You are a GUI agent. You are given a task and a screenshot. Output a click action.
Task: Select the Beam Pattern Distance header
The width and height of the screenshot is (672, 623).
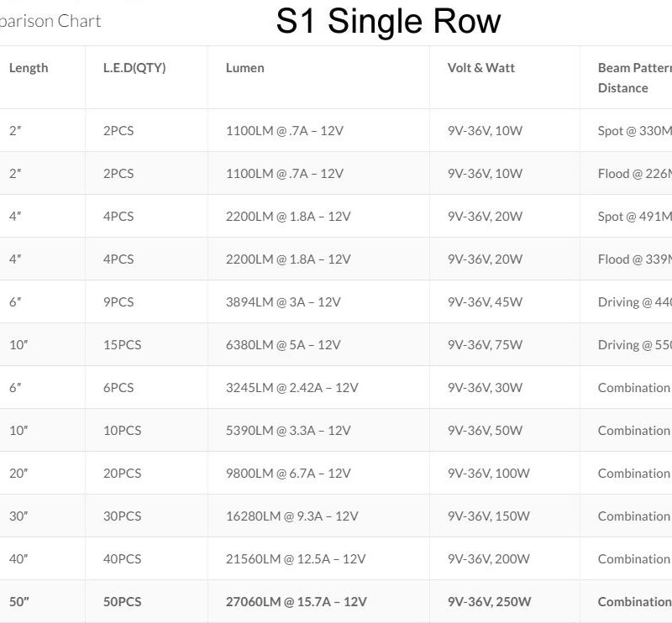tap(634, 77)
